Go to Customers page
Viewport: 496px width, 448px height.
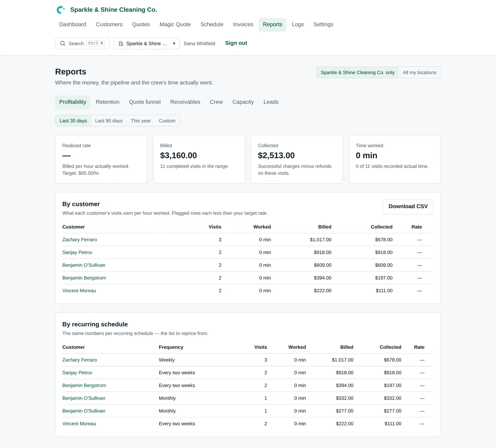point(109,25)
